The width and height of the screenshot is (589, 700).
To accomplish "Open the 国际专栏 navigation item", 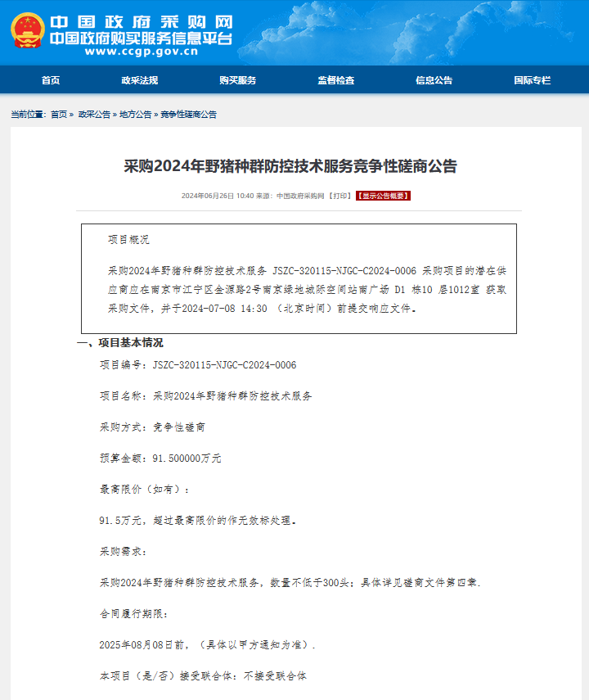I will 533,80.
